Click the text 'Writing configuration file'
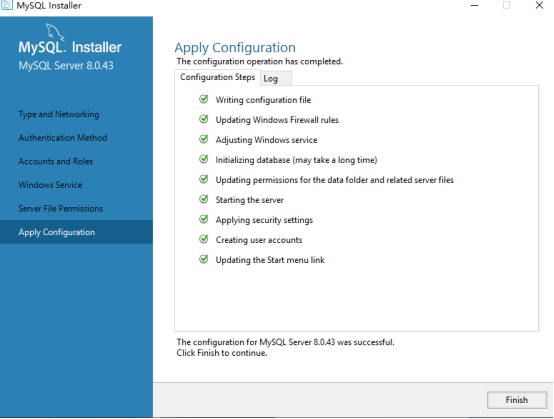The image size is (554, 419). [x=263, y=100]
